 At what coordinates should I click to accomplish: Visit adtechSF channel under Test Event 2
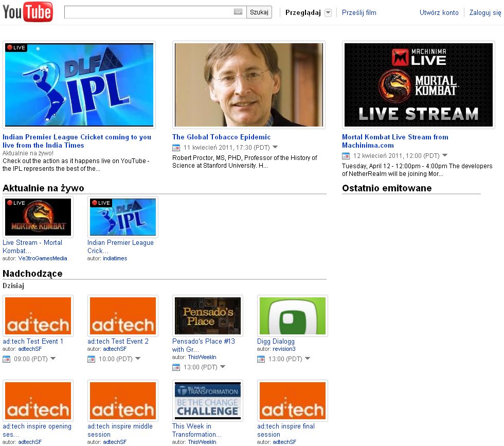[115, 349]
